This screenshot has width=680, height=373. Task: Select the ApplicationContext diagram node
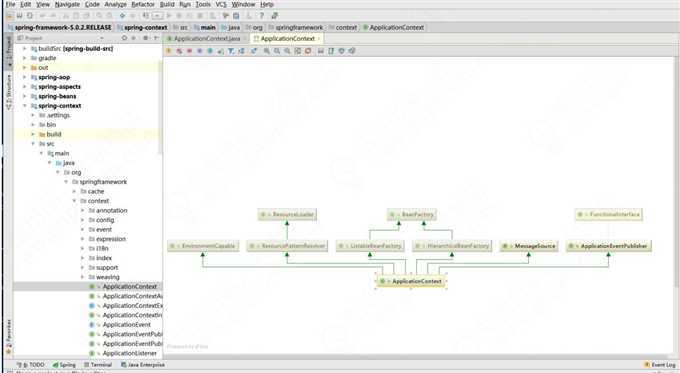411,281
